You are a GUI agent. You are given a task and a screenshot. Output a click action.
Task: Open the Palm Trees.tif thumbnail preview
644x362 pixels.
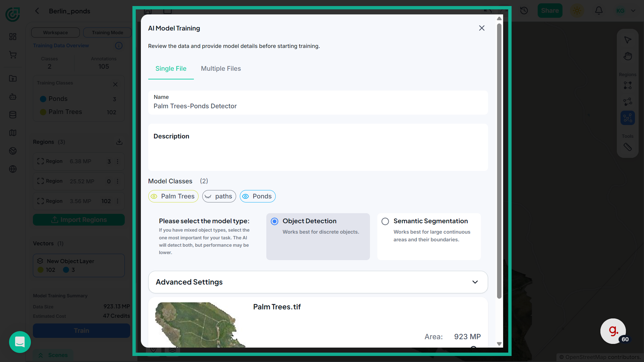pyautogui.click(x=200, y=324)
